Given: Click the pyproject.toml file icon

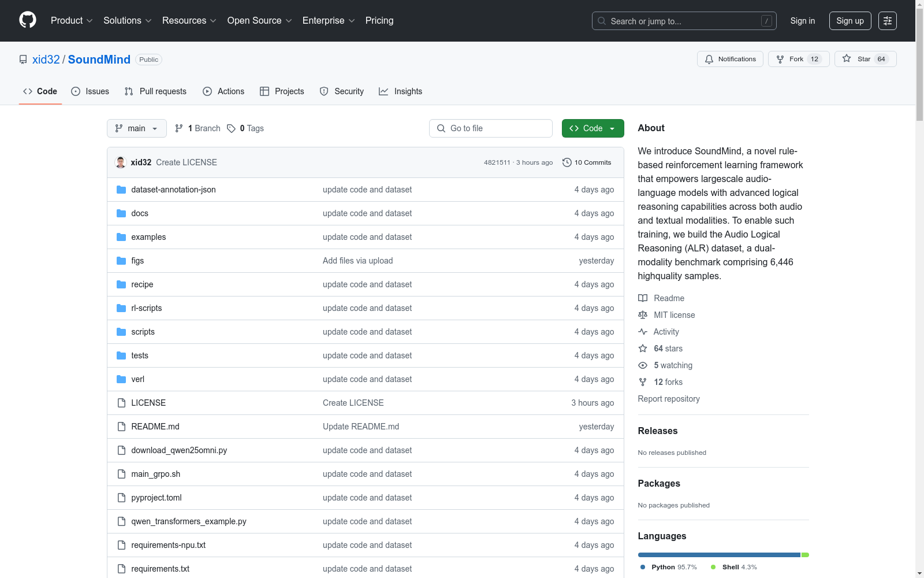Looking at the screenshot, I should [x=121, y=498].
